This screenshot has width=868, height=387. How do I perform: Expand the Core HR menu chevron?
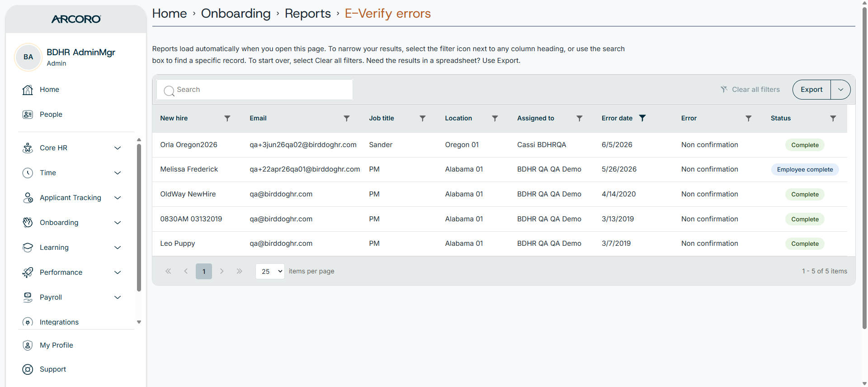point(118,148)
